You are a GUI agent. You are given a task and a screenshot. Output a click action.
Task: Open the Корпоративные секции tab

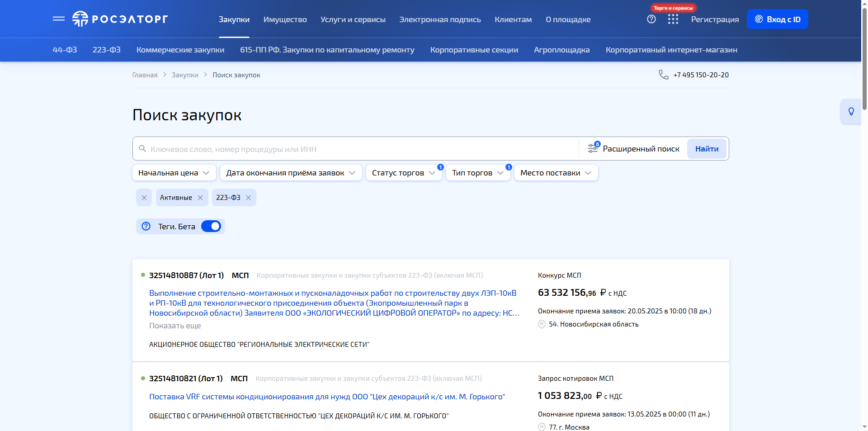(x=474, y=50)
